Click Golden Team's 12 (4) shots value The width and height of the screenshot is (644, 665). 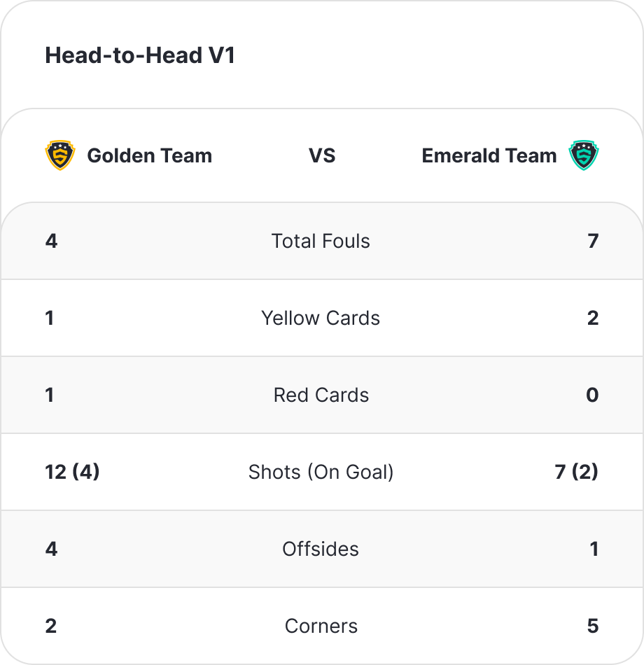(x=73, y=472)
